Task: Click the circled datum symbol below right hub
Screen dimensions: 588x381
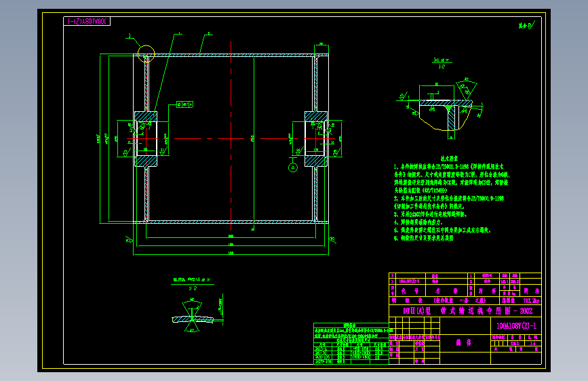Action: (x=293, y=167)
